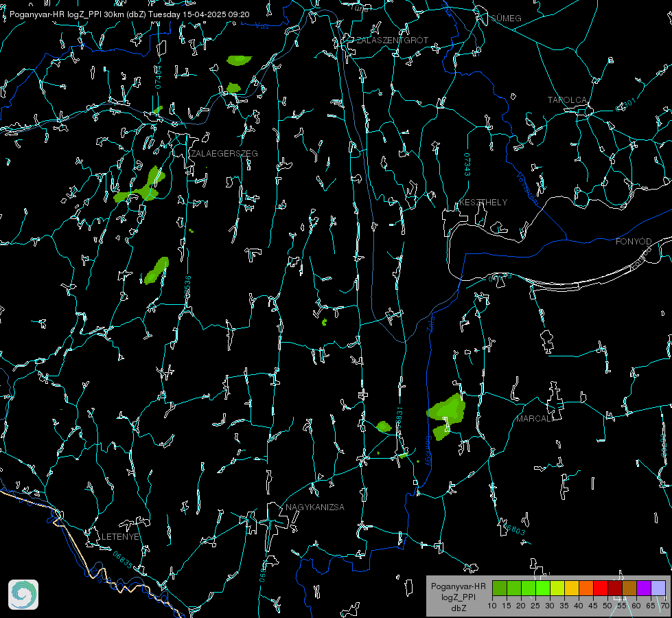
Task: Click the 06803 road number label
Action: point(514,529)
